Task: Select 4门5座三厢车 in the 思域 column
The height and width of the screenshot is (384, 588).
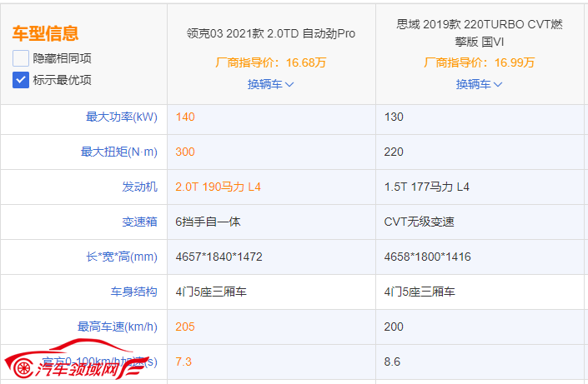Action: (x=420, y=292)
